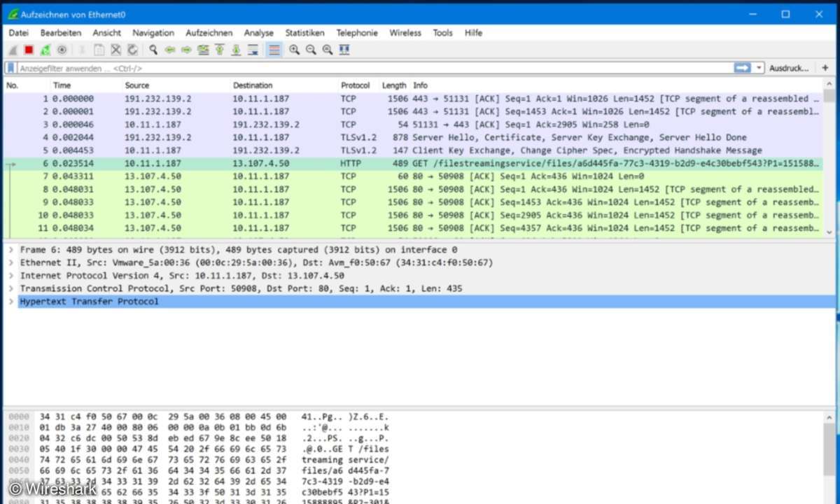Expand the Internet Protocol Version 4 row
The height and width of the screenshot is (504, 840).
11,276
